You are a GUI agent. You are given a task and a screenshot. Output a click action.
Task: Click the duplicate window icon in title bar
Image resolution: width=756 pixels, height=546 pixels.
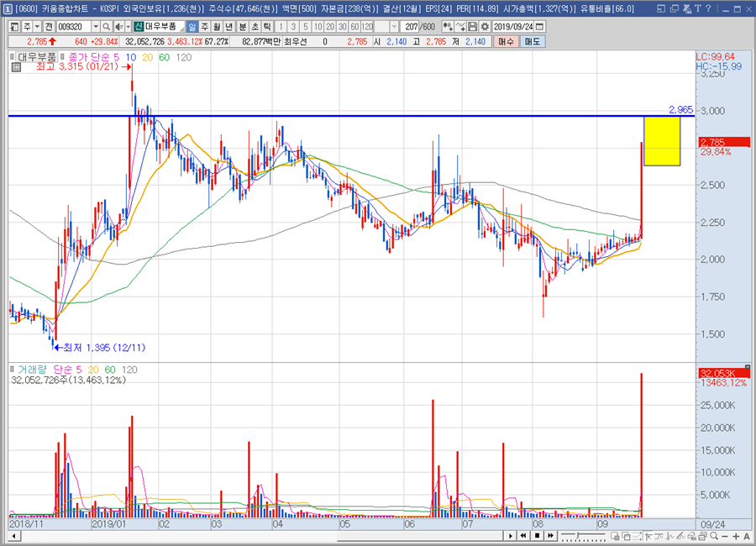coord(674,8)
